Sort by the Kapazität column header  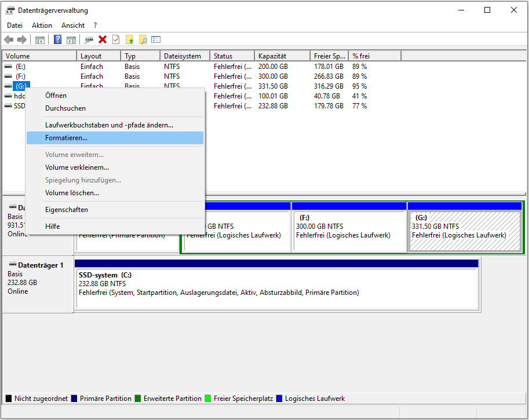[x=272, y=56]
